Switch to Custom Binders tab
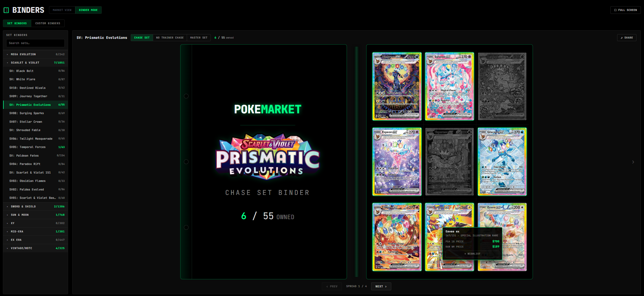Image resolution: width=644 pixels, height=296 pixels. 48,23
